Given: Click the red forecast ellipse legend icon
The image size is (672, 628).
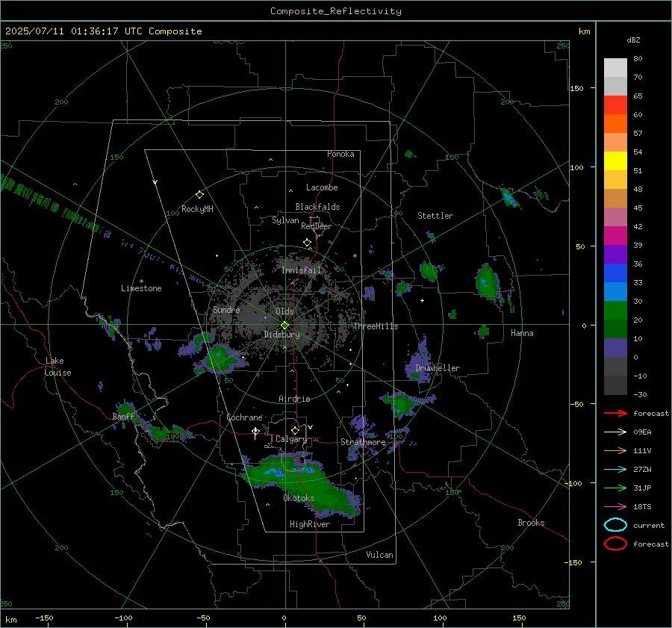Looking at the screenshot, I should click(x=615, y=544).
